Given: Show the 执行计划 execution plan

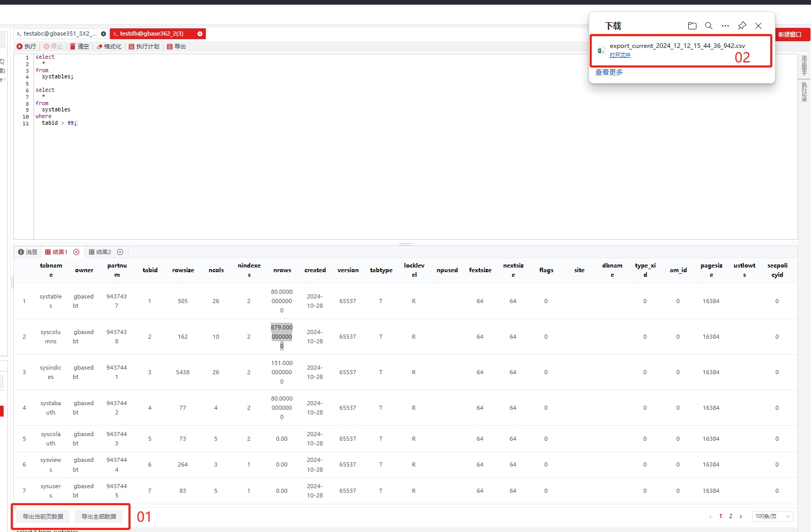Looking at the screenshot, I should [144, 46].
